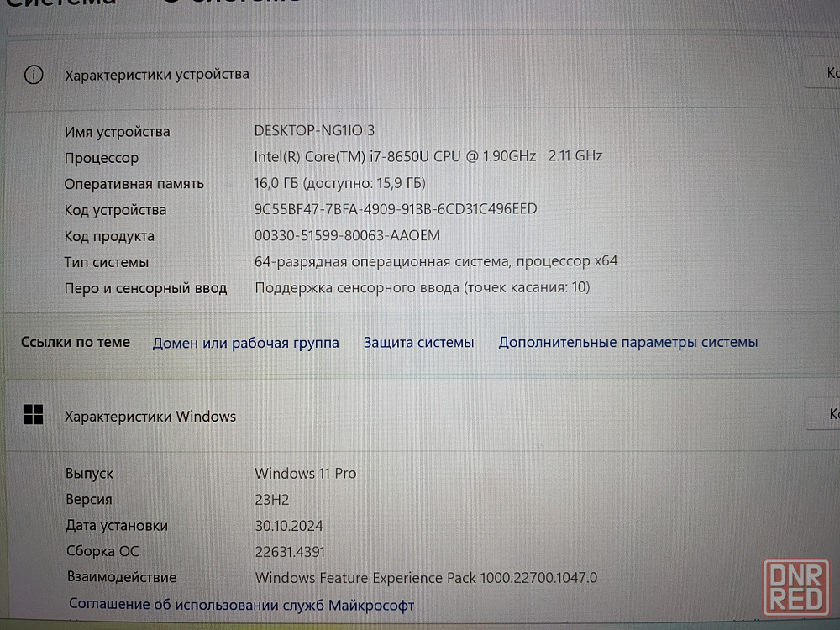Click the Ссылки по теме label
840x630 pixels.
tap(76, 343)
